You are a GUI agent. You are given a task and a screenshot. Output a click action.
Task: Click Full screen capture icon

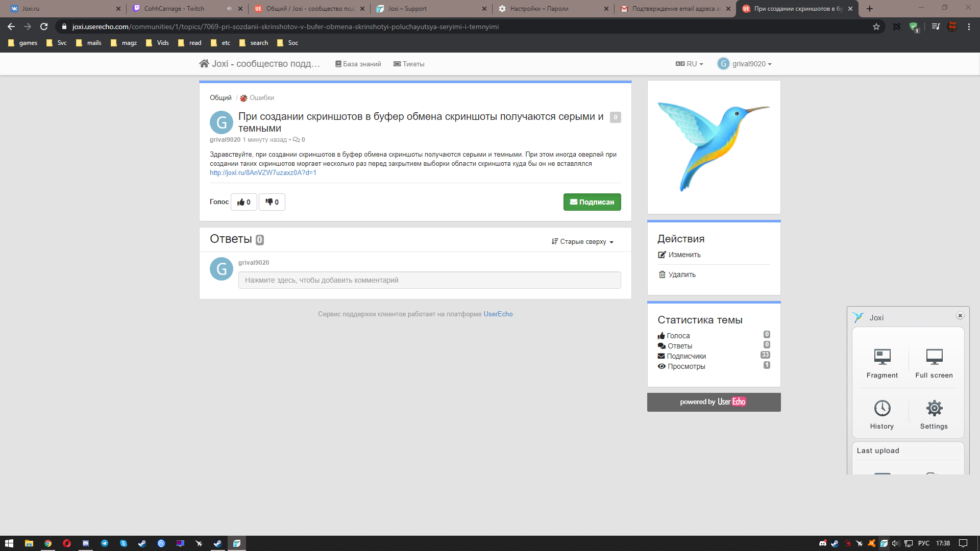[x=934, y=357]
